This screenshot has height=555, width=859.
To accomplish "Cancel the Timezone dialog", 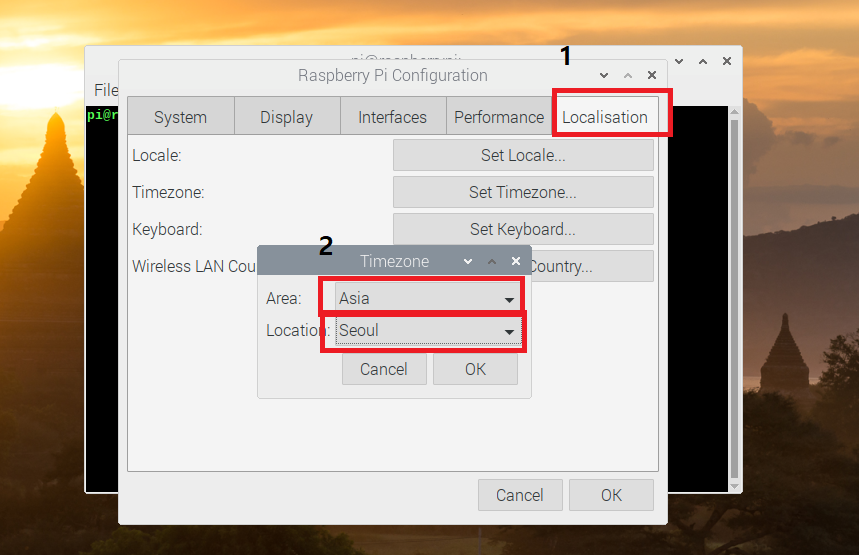I will click(384, 369).
